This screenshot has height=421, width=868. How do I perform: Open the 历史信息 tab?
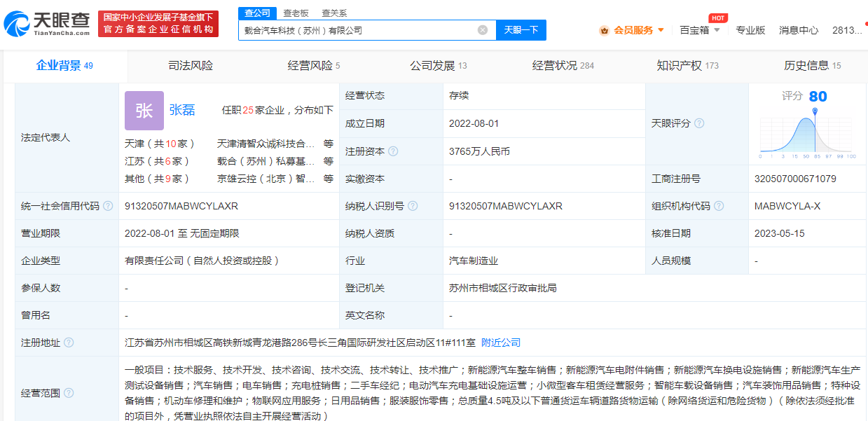tap(813, 66)
